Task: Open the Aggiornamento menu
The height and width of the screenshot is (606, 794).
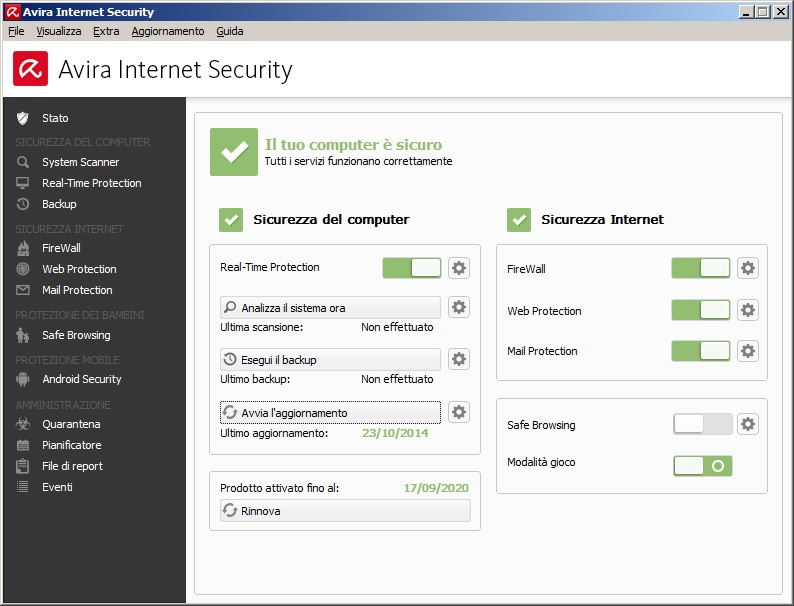Action: [x=168, y=31]
